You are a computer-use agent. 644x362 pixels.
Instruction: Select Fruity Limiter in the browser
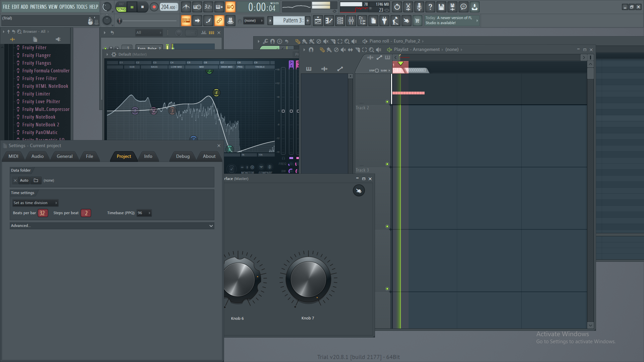pyautogui.click(x=36, y=94)
